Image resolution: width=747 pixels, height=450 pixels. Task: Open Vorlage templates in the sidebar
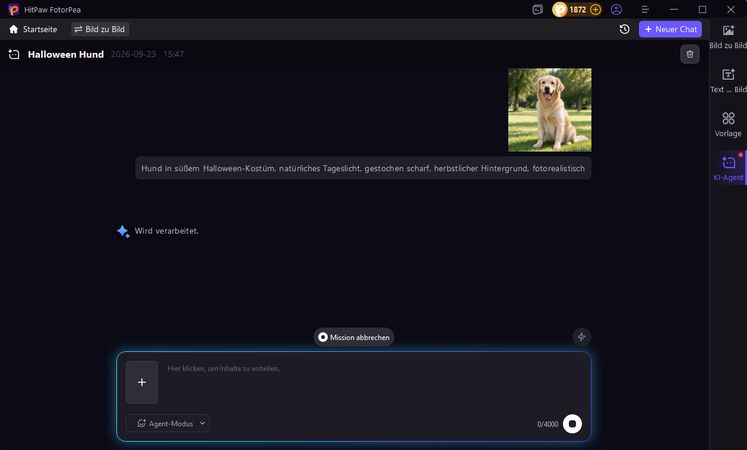point(728,124)
